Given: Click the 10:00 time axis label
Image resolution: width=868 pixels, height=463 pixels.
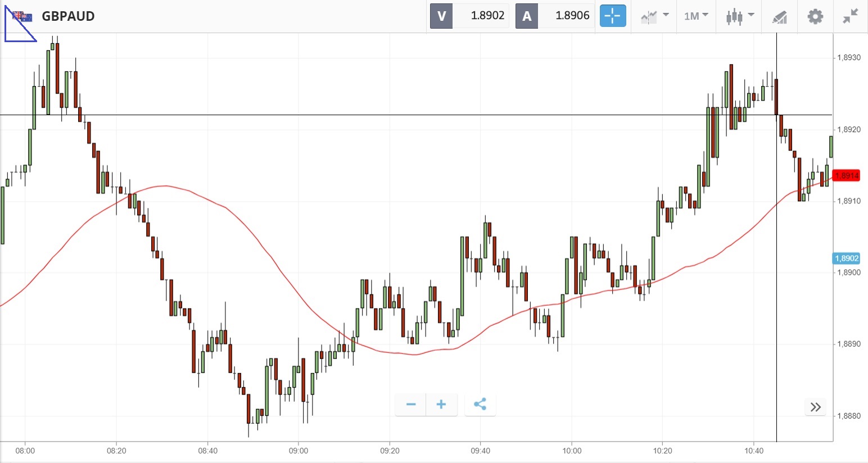Looking at the screenshot, I should 572,451.
